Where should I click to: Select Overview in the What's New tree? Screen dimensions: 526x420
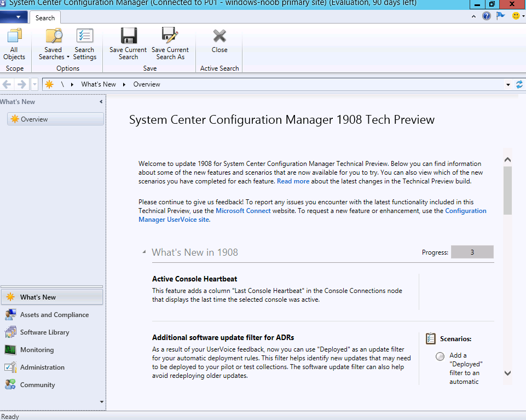point(55,119)
